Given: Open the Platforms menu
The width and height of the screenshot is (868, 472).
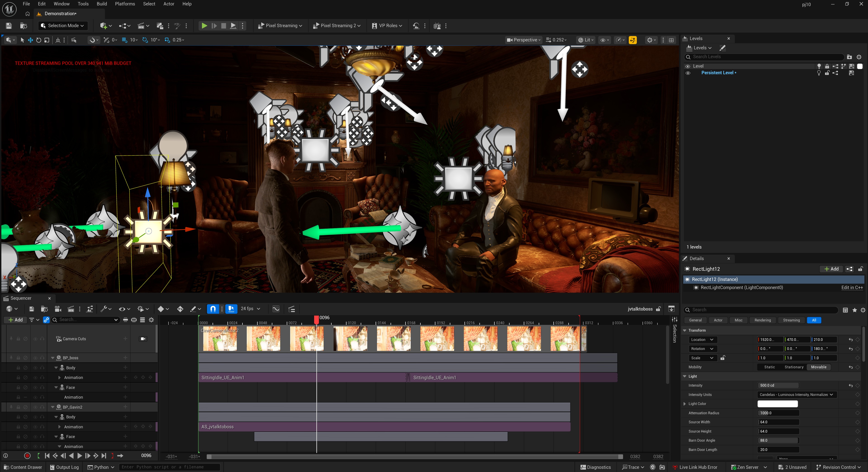Looking at the screenshot, I should tap(125, 4).
